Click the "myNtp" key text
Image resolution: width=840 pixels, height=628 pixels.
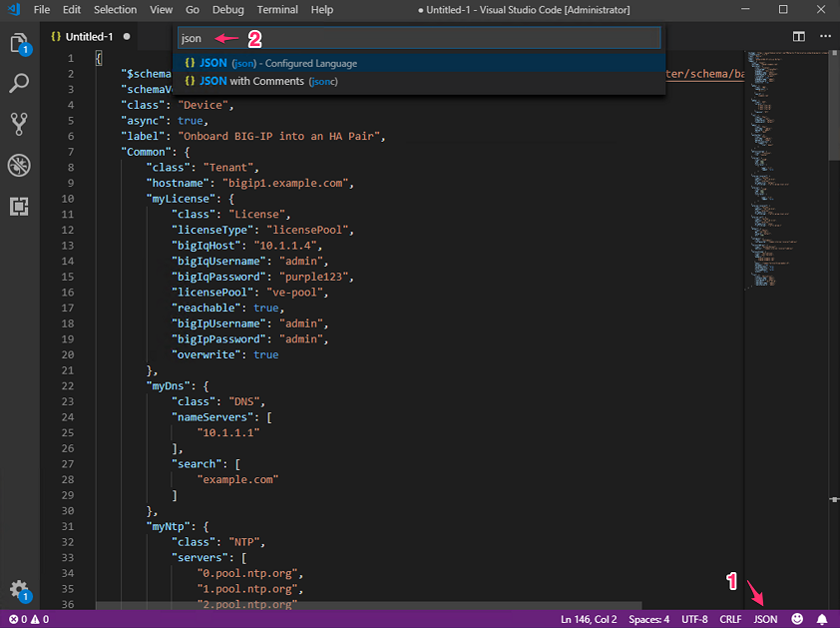pyautogui.click(x=168, y=526)
